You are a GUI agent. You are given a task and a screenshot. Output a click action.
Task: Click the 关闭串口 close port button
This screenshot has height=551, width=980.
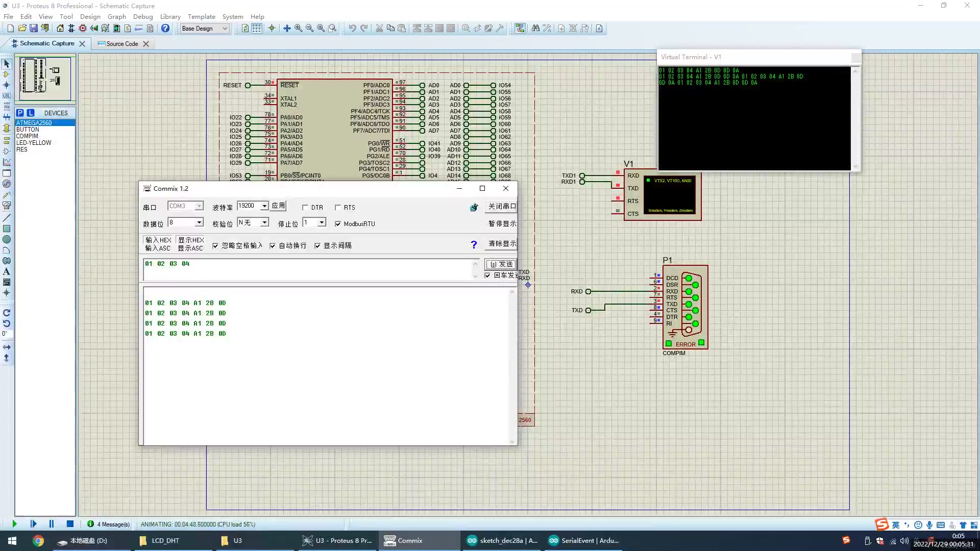502,207
